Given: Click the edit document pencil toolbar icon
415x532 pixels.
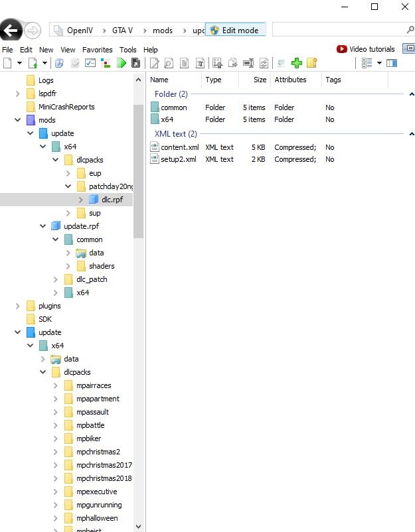Looking at the screenshot, I should [155, 63].
